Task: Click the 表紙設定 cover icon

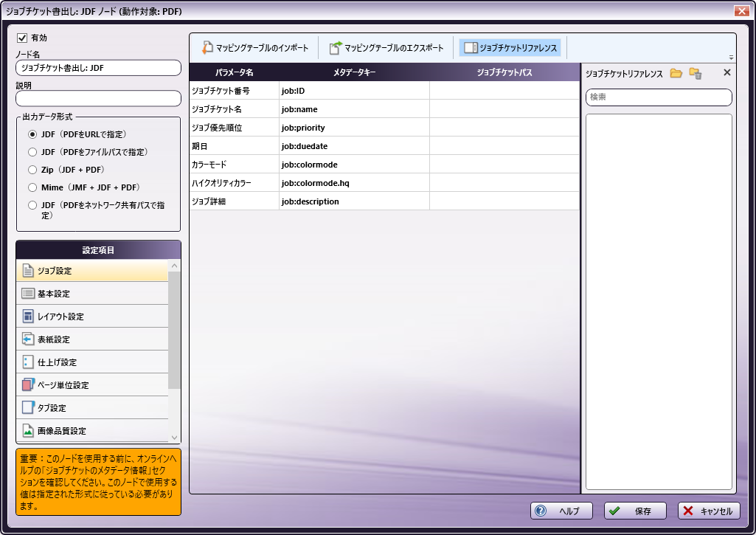Action: (28, 339)
